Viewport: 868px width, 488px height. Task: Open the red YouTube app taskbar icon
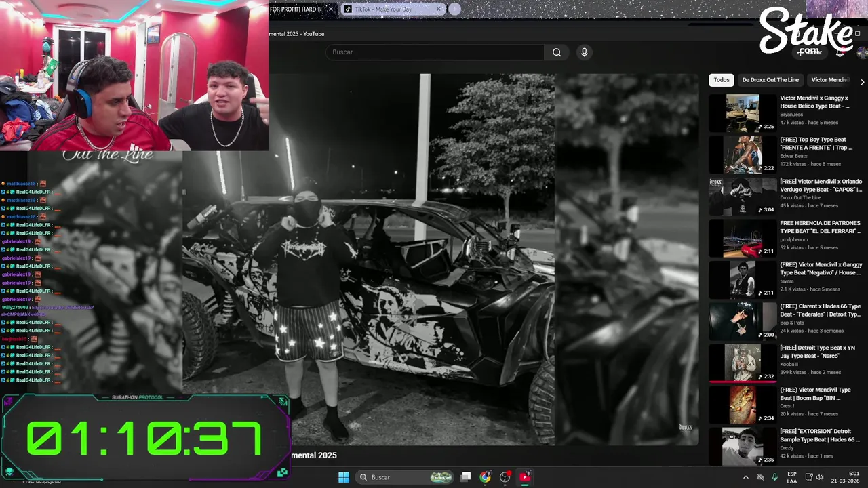pos(525,477)
